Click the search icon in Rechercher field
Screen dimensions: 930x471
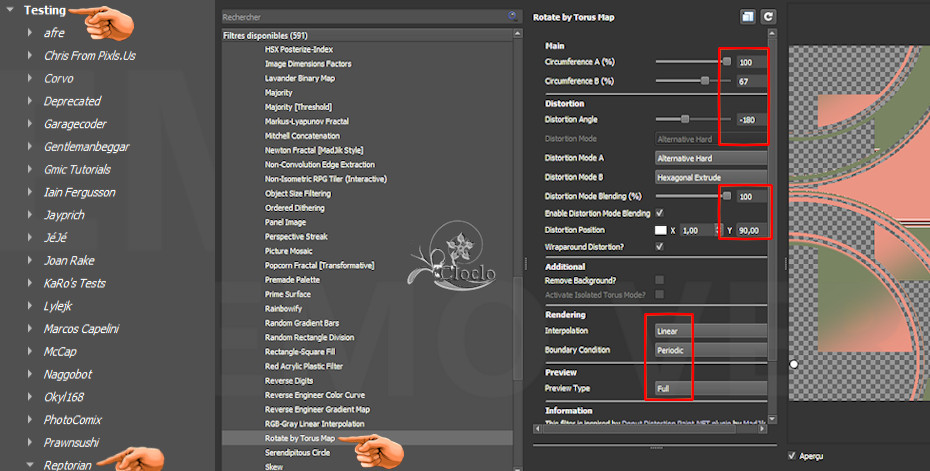click(x=513, y=16)
